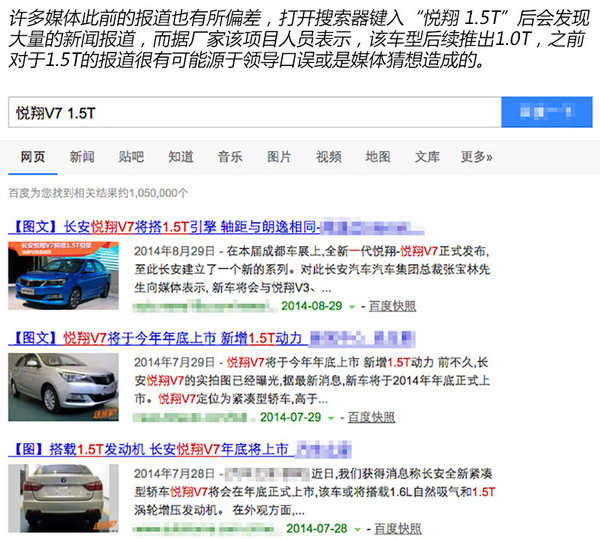The height and width of the screenshot is (539, 600).
Task: Open the 视频 tab
Action: click(x=328, y=157)
